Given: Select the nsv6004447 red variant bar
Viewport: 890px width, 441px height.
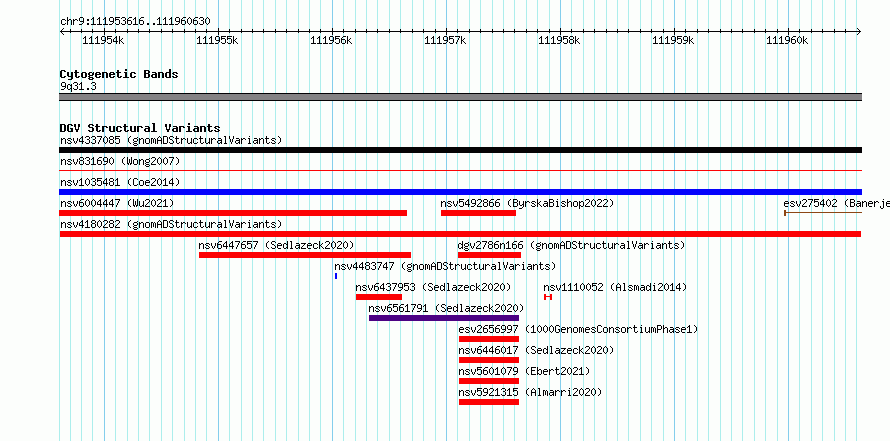Looking at the screenshot, I should click(233, 213).
